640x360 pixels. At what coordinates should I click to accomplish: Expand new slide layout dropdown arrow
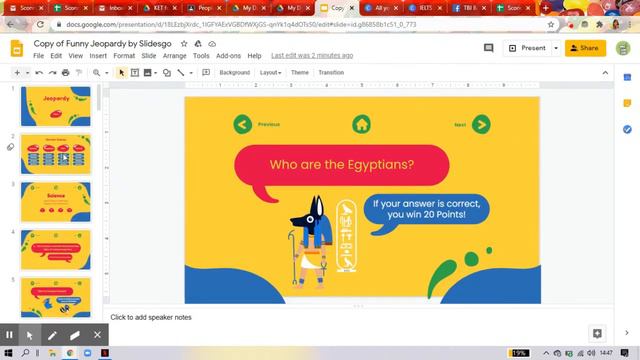click(x=27, y=73)
